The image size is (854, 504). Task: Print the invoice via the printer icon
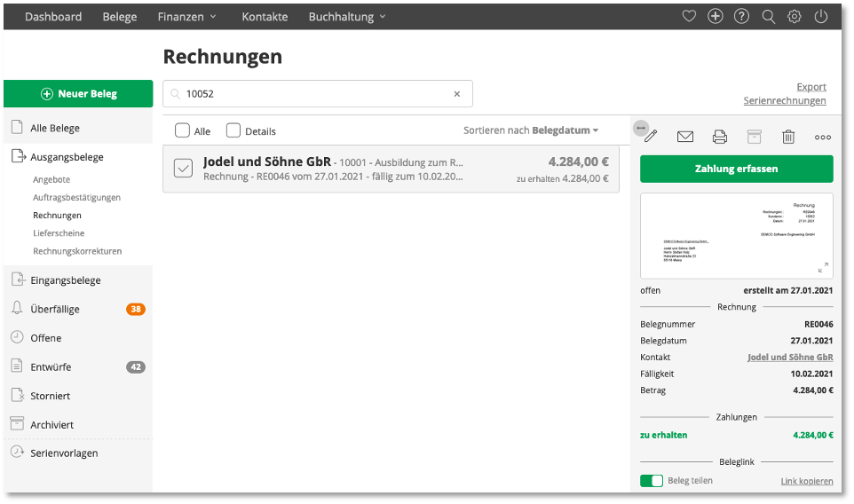pyautogui.click(x=719, y=137)
